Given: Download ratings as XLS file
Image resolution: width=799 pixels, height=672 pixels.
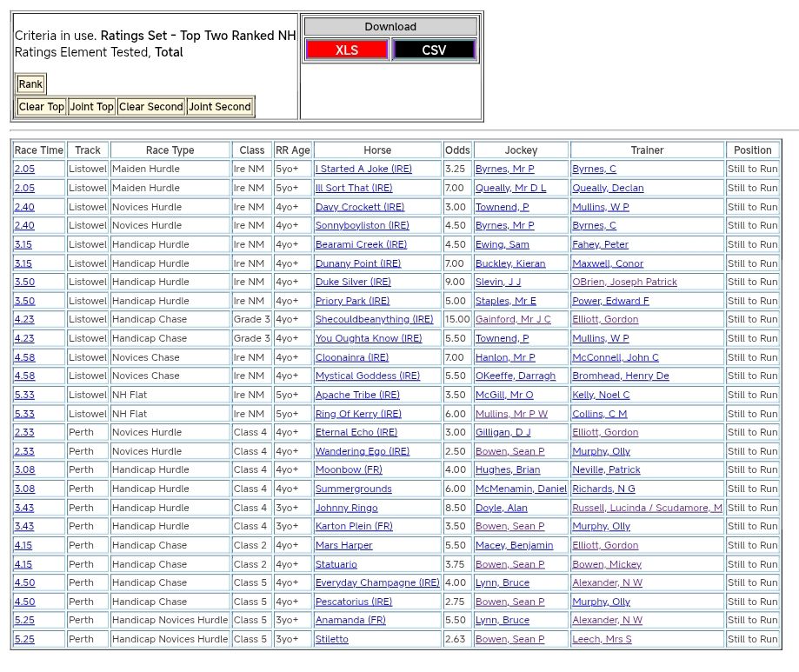Looking at the screenshot, I should tap(346, 50).
